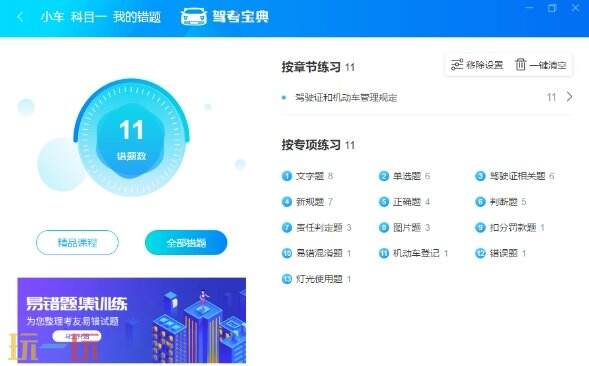Click the 11 错题数 circular gauge

131,138
